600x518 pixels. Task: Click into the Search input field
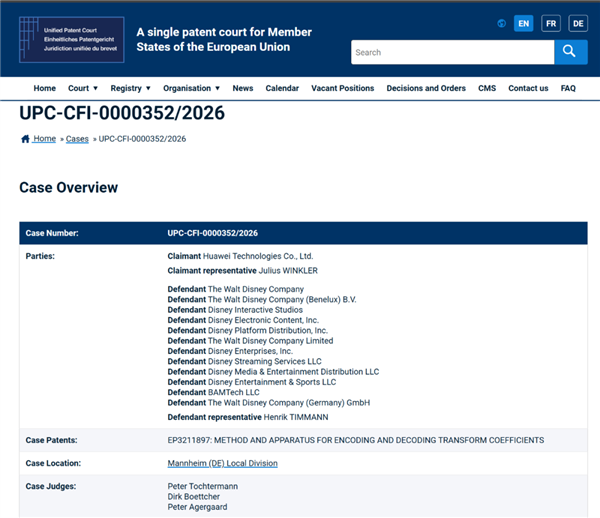point(452,52)
